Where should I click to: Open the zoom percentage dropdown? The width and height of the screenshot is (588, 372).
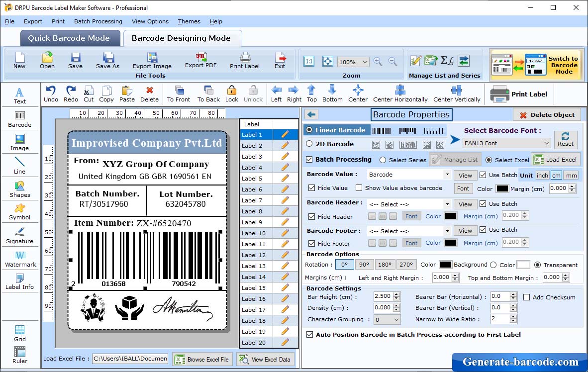tap(365, 62)
